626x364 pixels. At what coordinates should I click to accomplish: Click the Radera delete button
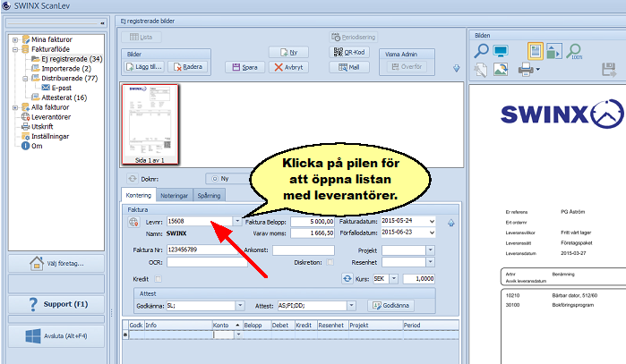pyautogui.click(x=188, y=67)
